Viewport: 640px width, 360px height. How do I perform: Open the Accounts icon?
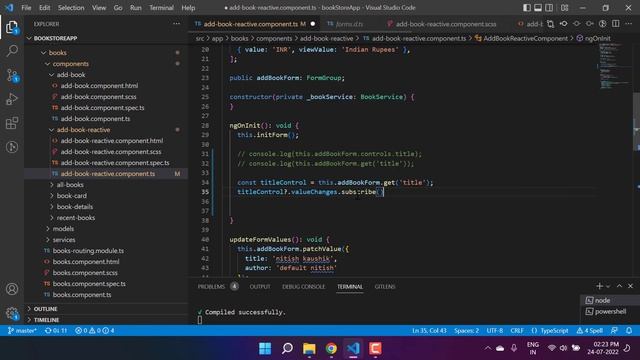point(12,289)
